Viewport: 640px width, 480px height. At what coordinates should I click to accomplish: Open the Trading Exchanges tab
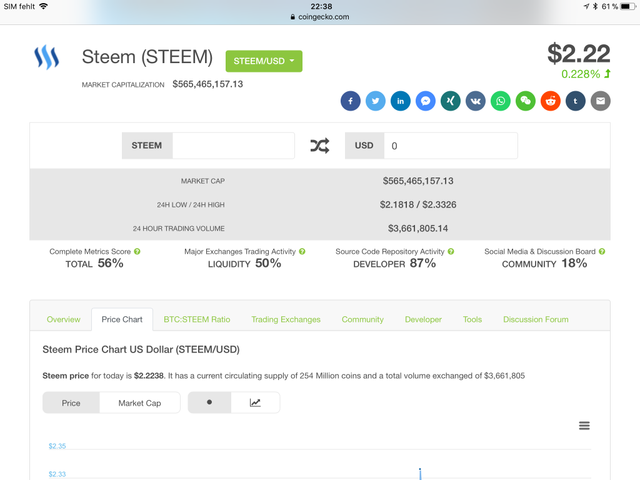[x=286, y=320]
